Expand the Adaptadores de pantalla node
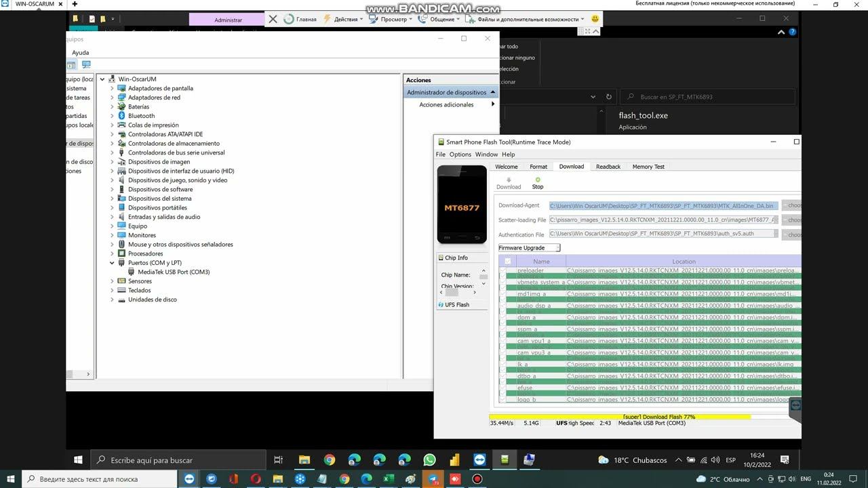Image resolution: width=868 pixels, height=488 pixels. (113, 88)
